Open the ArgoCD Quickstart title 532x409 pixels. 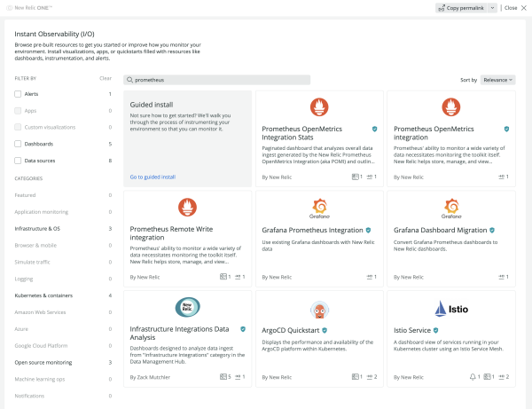[x=291, y=330]
